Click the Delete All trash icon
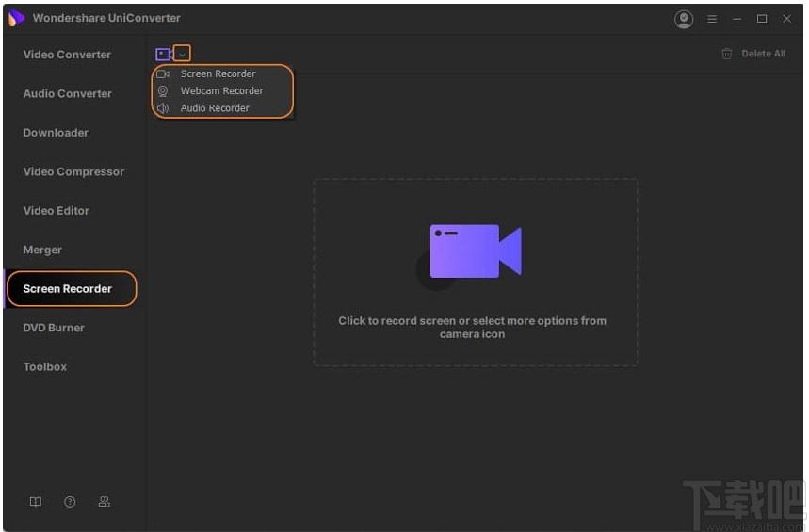Image resolution: width=809 pixels, height=532 pixels. coord(726,54)
